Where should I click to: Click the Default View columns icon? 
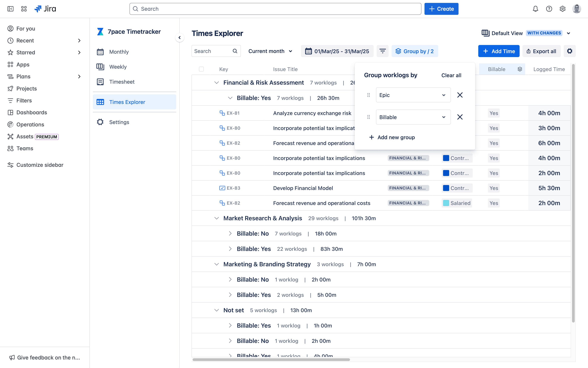(485, 33)
